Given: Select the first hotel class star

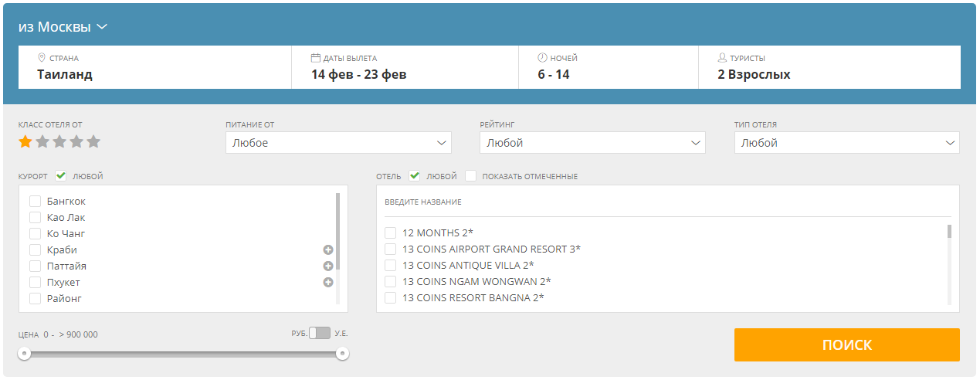Looking at the screenshot, I should [25, 142].
